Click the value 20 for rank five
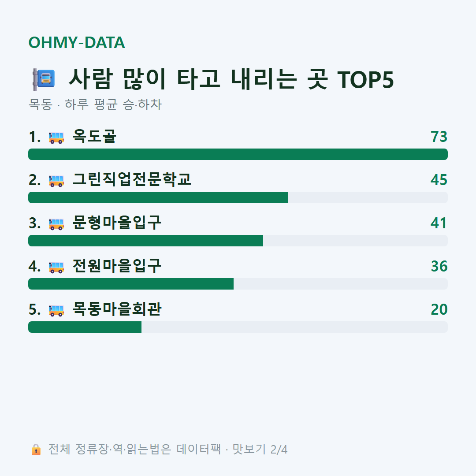 (x=439, y=309)
